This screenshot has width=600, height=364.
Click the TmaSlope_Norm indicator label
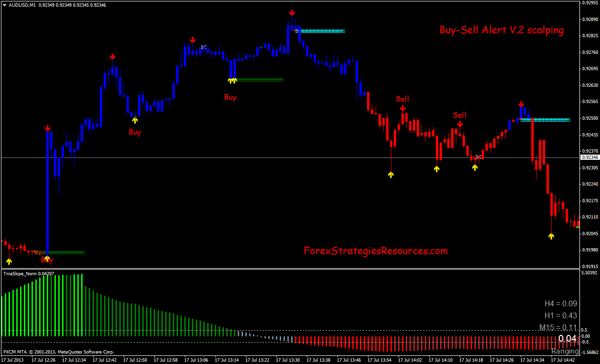point(29,274)
